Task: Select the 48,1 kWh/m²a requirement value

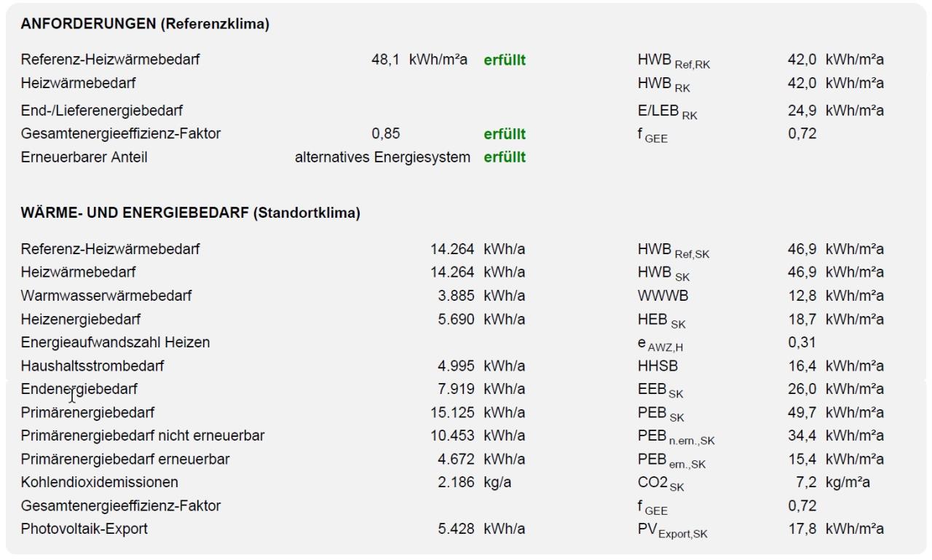Action: click(x=419, y=60)
